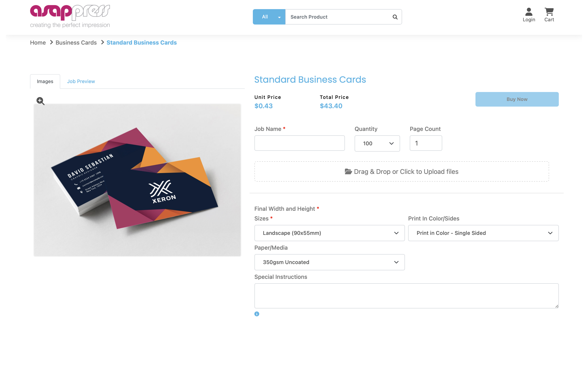588x383 pixels.
Task: Expand the 350gsm Uncoated paper dropdown
Action: 329,262
